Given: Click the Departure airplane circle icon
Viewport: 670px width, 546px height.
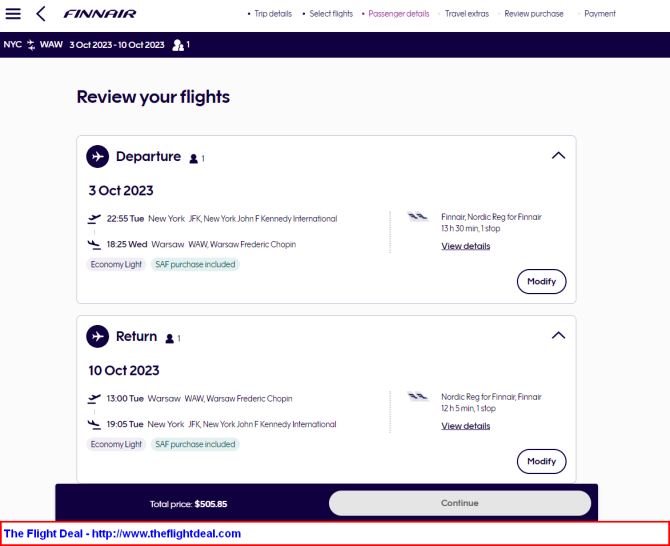Looking at the screenshot, I should (97, 156).
